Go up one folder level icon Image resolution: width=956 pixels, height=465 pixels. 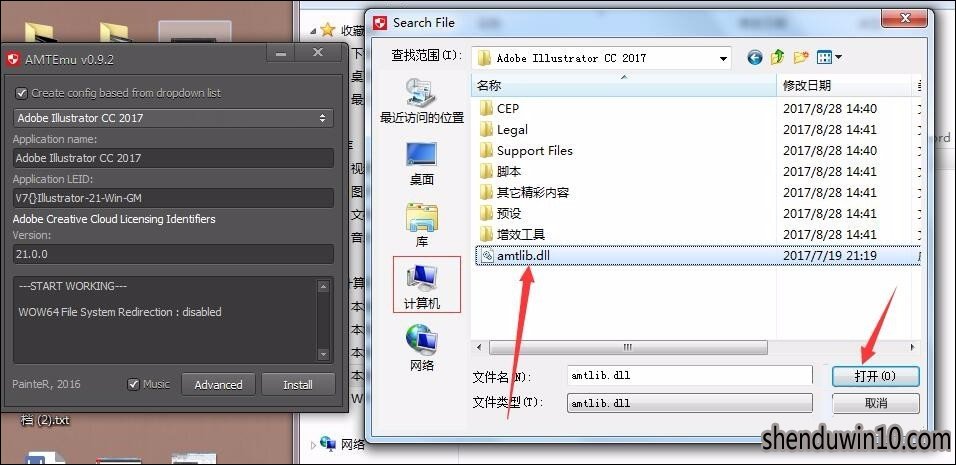[x=777, y=58]
